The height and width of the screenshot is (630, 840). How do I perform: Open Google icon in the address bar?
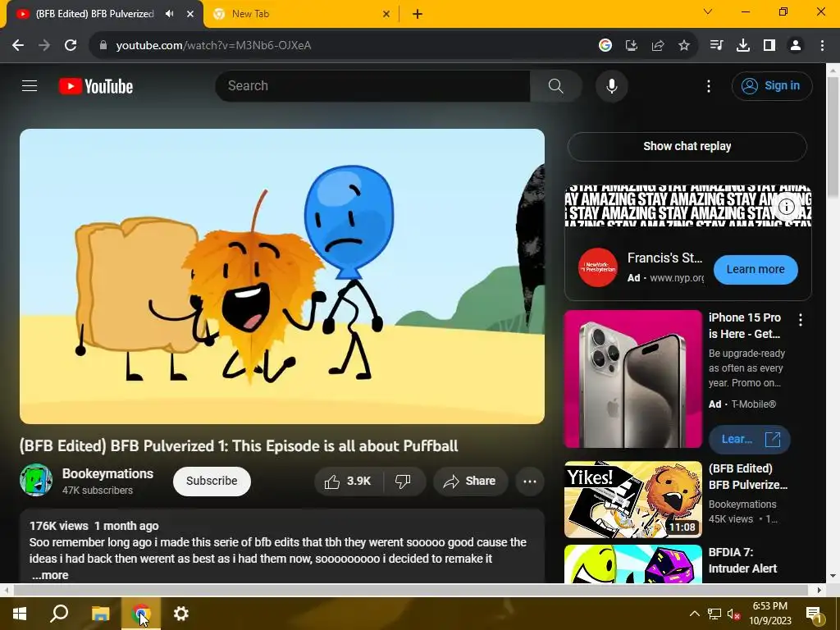[605, 45]
